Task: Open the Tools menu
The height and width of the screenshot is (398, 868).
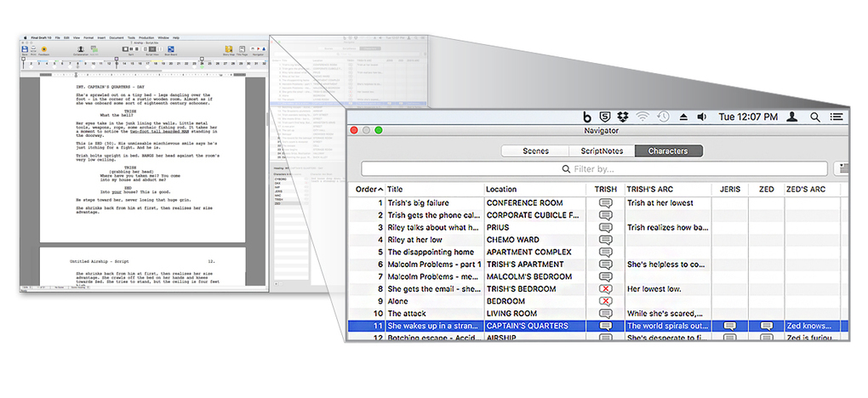Action: tap(131, 37)
